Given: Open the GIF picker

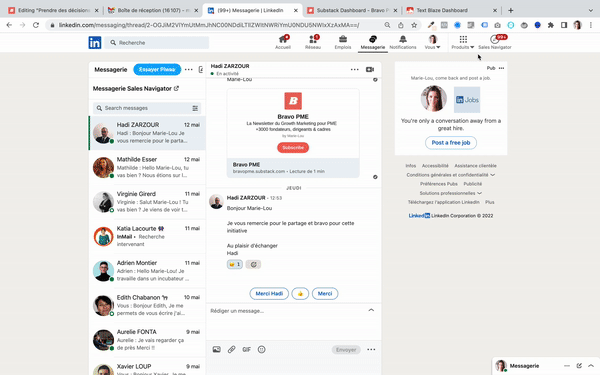Looking at the screenshot, I should (x=246, y=349).
